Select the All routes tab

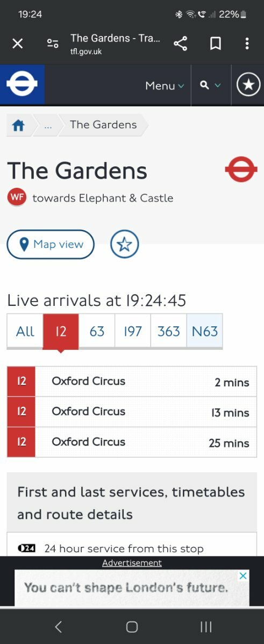coord(25,331)
